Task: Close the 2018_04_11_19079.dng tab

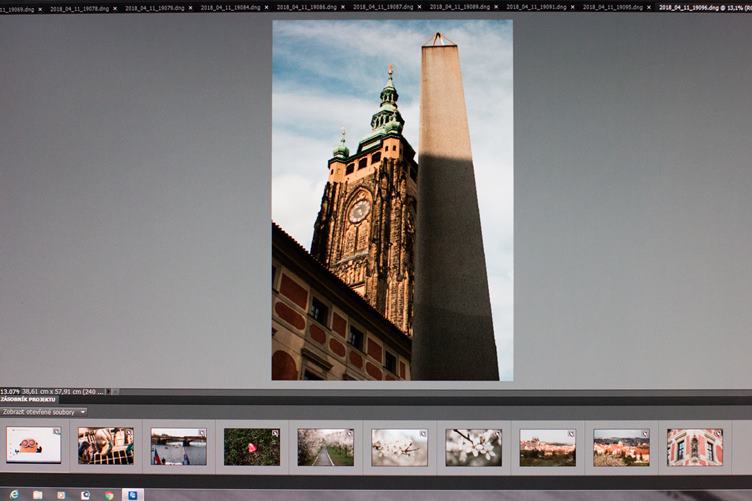Action: [x=190, y=7]
